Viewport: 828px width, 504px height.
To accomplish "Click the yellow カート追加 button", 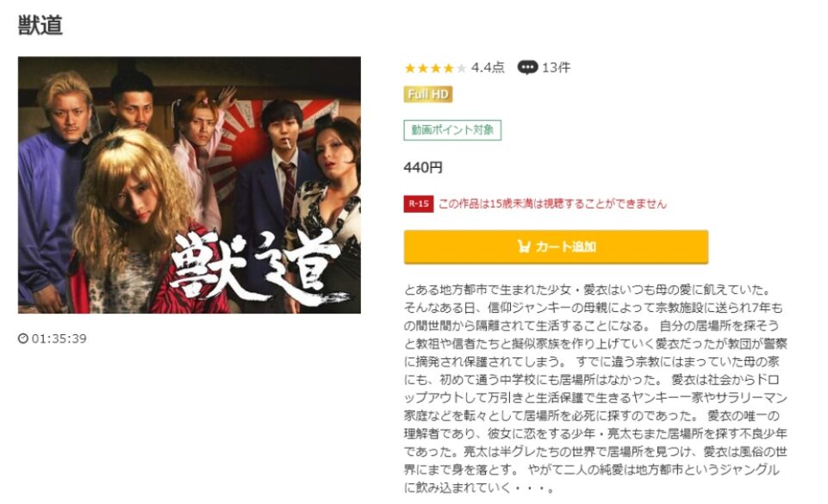I will tap(556, 246).
